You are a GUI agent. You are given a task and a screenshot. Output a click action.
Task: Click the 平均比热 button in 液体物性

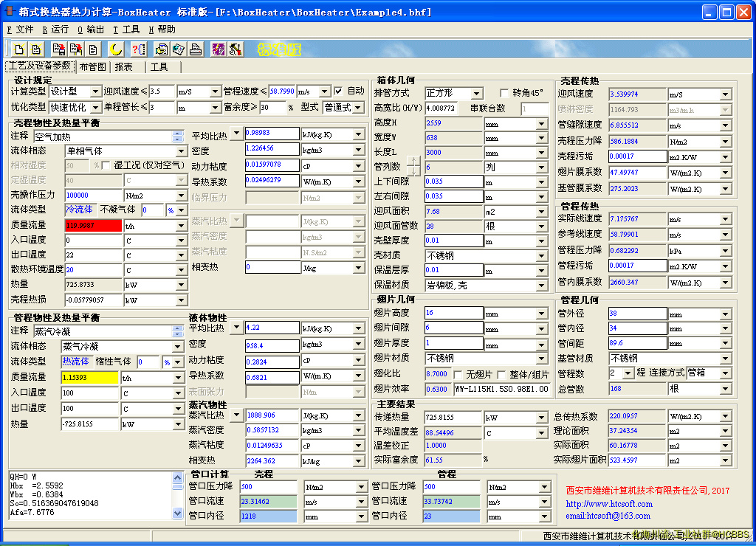[236, 328]
